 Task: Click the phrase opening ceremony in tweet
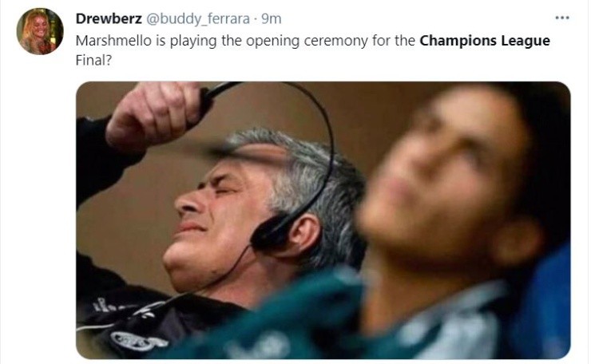coord(307,41)
